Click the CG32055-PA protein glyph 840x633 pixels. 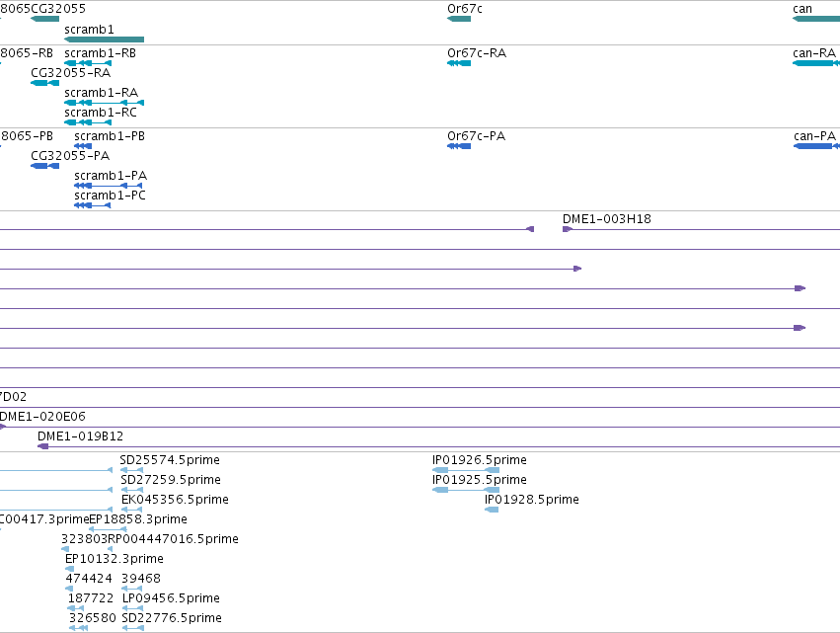[x=45, y=166]
